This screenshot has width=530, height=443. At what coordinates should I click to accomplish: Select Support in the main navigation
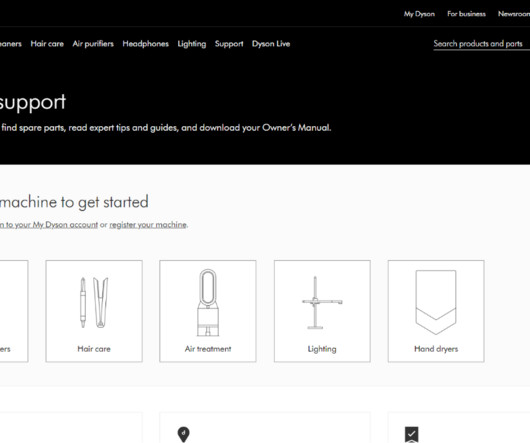pos(229,44)
